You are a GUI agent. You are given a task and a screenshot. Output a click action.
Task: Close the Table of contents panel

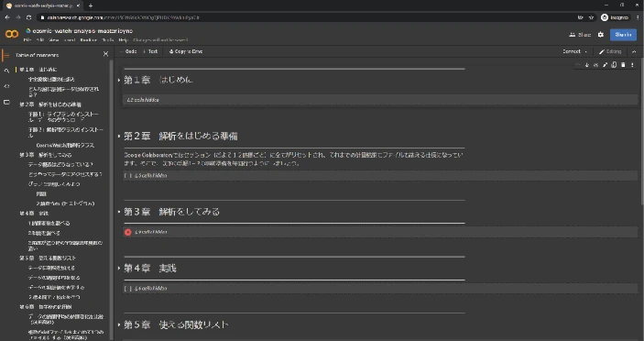(105, 54)
